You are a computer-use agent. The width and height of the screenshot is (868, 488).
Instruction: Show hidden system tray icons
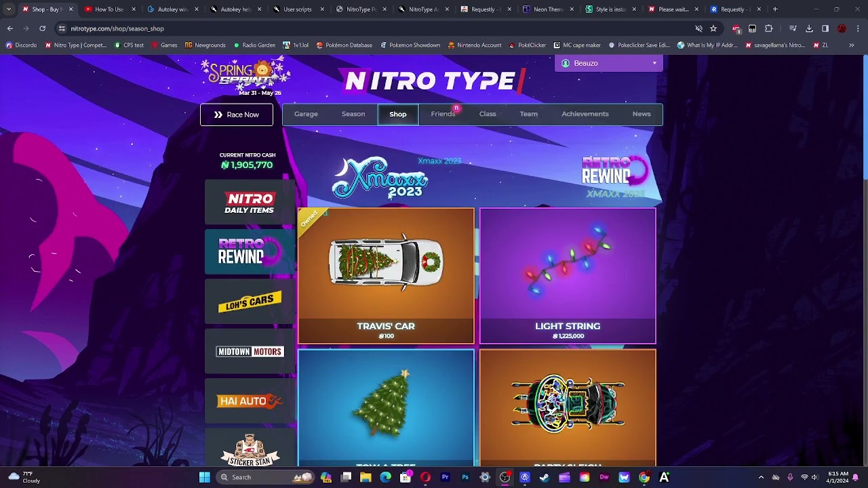click(761, 477)
